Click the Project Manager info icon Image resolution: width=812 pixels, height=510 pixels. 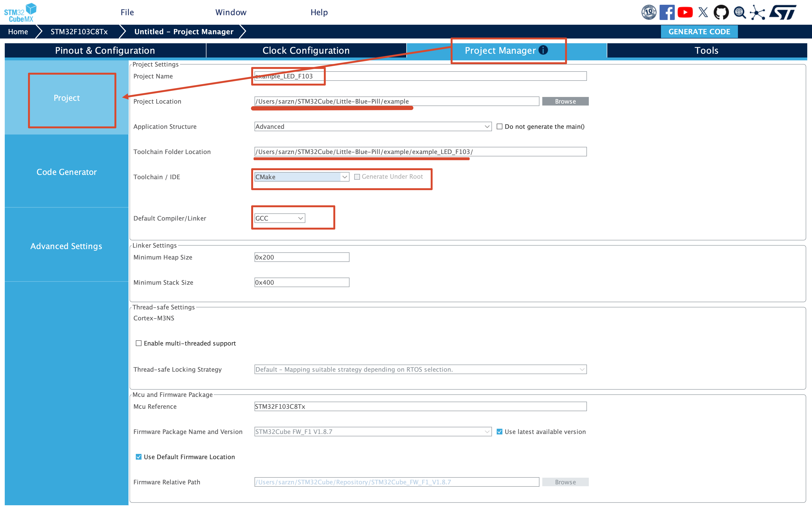(x=543, y=50)
